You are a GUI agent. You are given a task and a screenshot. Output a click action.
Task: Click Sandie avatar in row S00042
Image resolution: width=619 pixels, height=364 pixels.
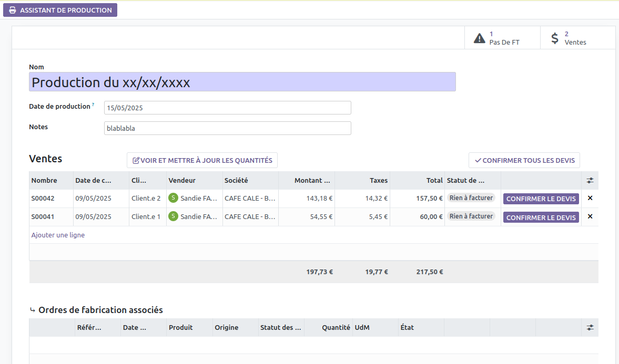[x=173, y=198]
